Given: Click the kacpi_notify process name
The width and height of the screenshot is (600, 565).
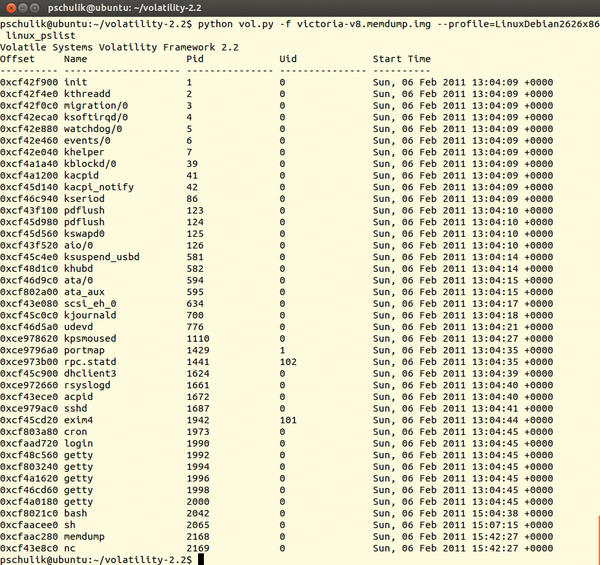Looking at the screenshot, I should click(x=99, y=187).
